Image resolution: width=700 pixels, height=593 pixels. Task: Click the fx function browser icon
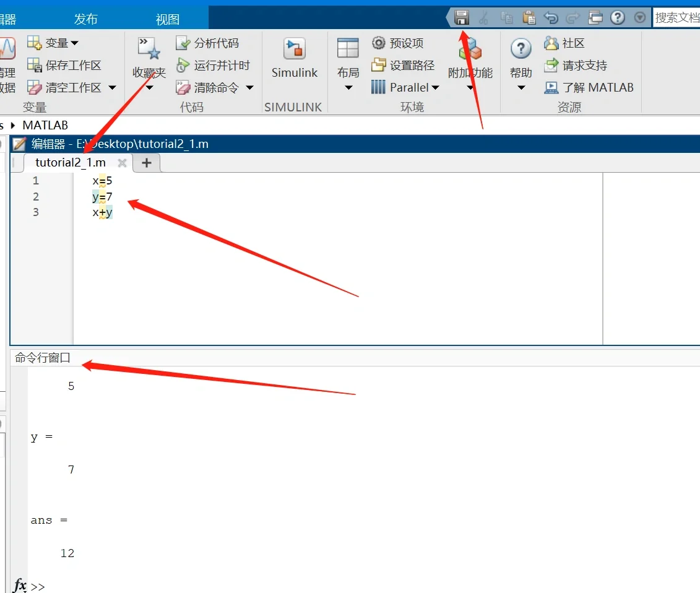20,585
